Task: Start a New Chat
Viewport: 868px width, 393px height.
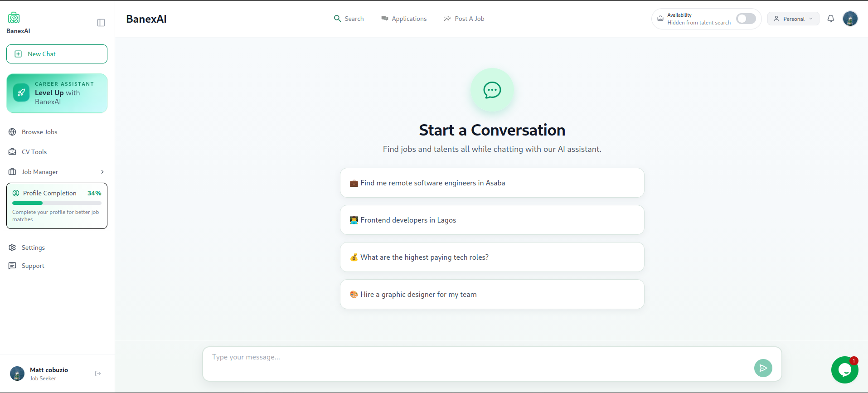Action: click(57, 54)
